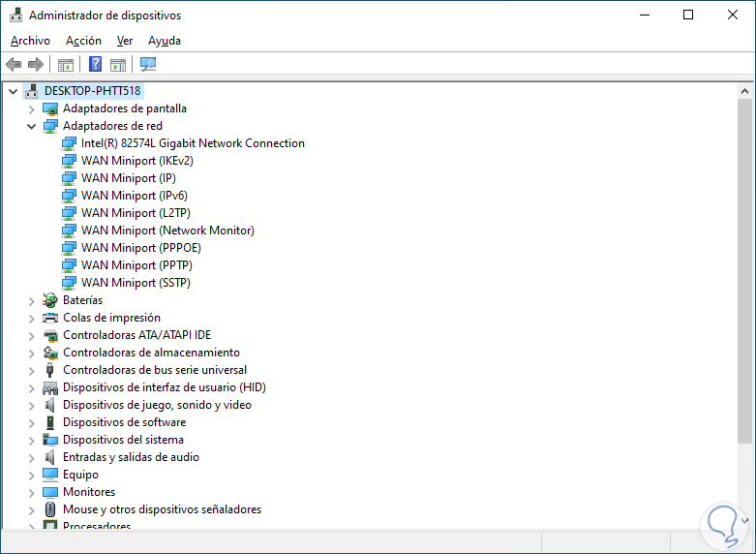Click the USB bus serie universal icon

49,370
